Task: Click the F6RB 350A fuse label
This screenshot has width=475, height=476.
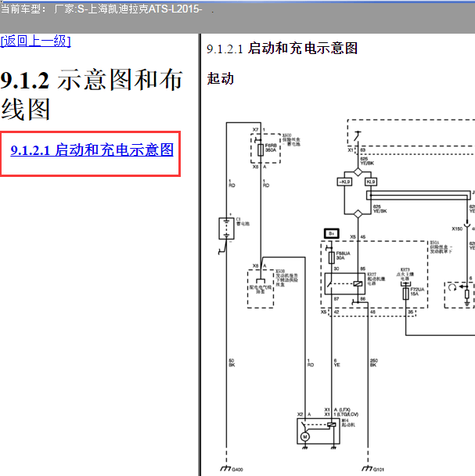Action: pos(271,148)
